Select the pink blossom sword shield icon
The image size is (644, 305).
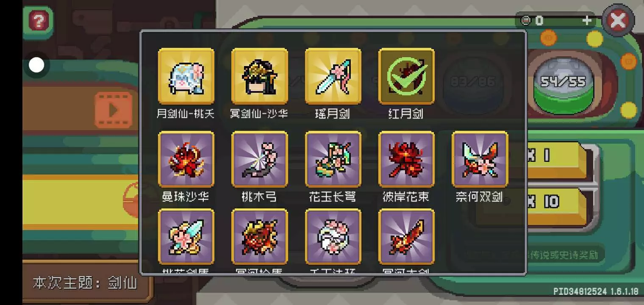click(x=186, y=237)
